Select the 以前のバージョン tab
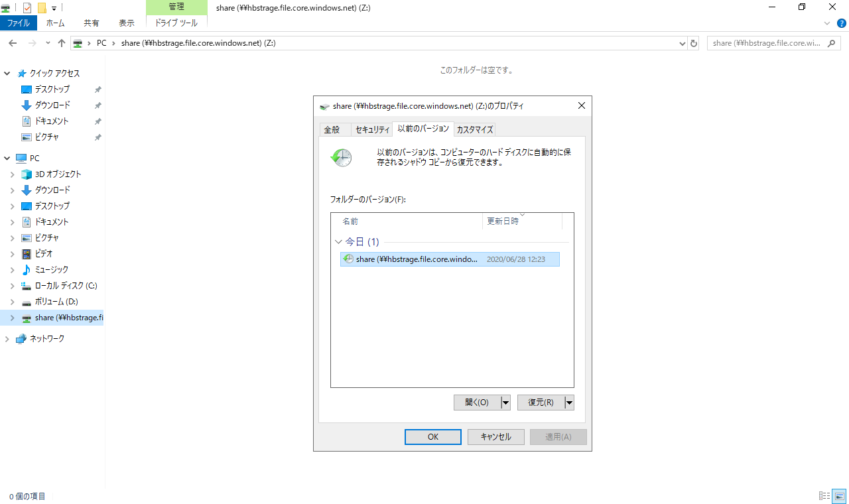This screenshot has width=849, height=504. click(423, 128)
